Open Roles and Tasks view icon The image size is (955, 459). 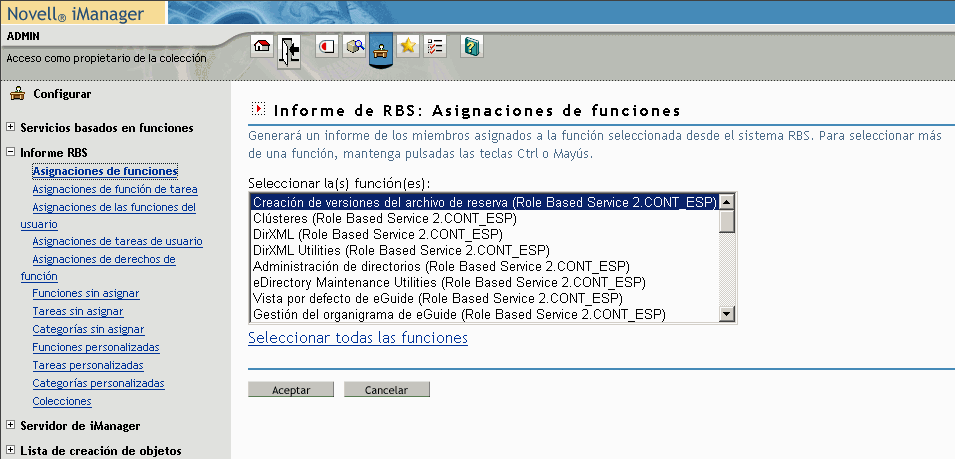[327, 46]
